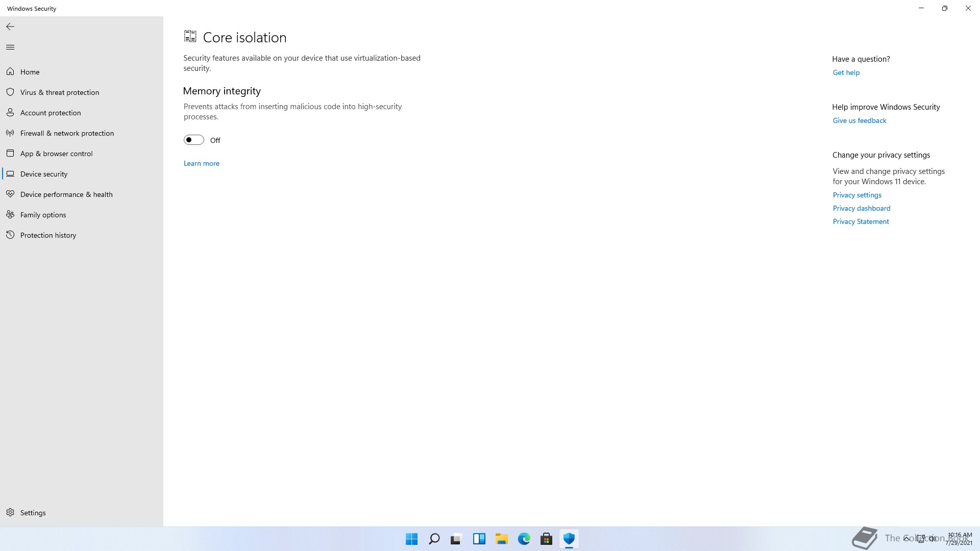The image size is (980, 551).
Task: Open Settings in the sidebar
Action: [x=82, y=512]
